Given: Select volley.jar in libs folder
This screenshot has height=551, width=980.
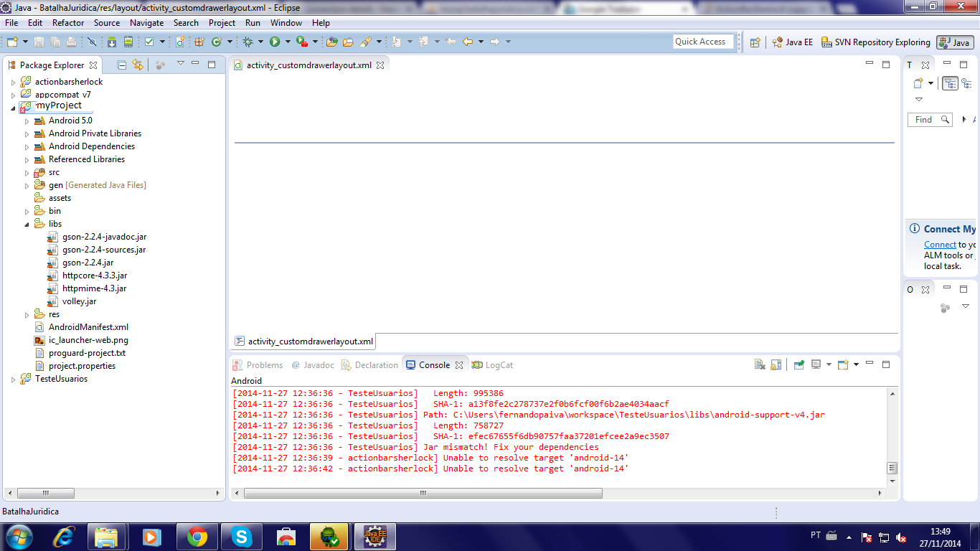Looking at the screenshot, I should (79, 301).
